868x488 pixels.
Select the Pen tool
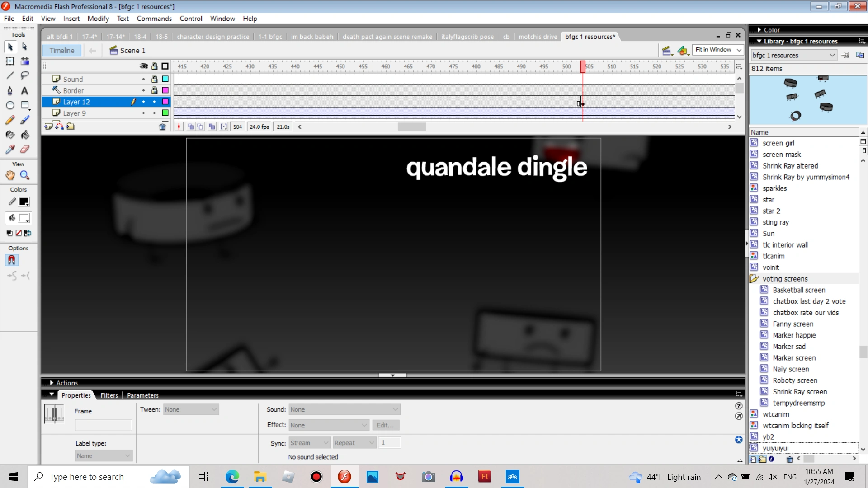coord(10,90)
